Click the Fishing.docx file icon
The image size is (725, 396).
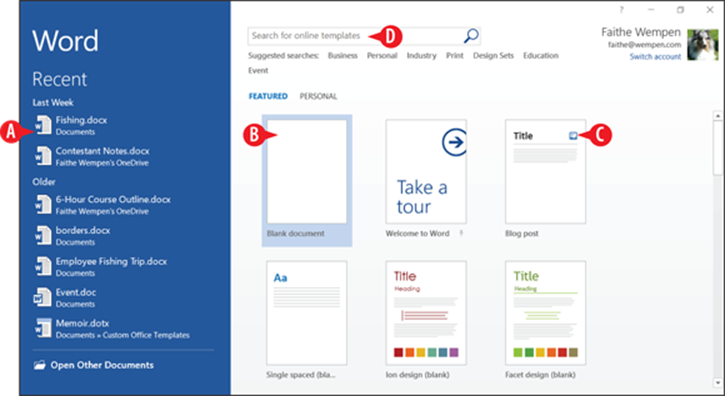pyautogui.click(x=43, y=125)
